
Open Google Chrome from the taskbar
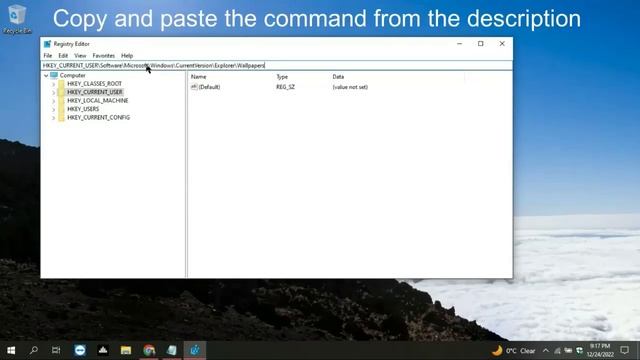pyautogui.click(x=149, y=350)
